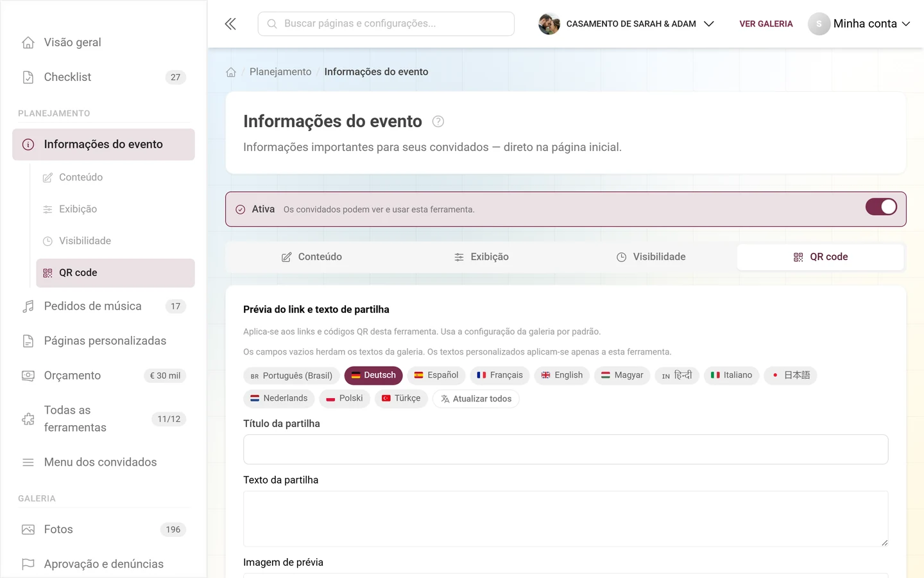
Task: Click the wedding profile photo avatar
Action: (x=549, y=24)
